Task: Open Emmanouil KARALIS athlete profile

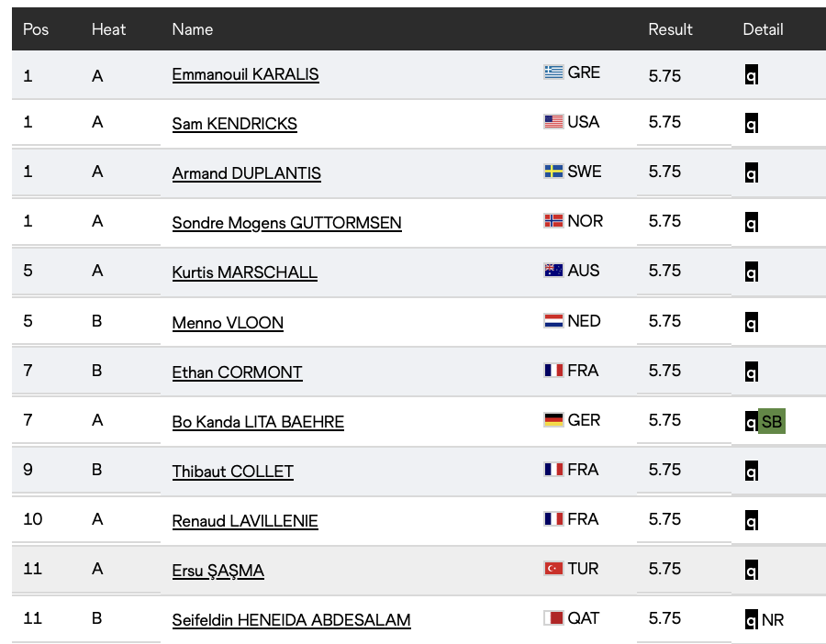Action: (245, 74)
